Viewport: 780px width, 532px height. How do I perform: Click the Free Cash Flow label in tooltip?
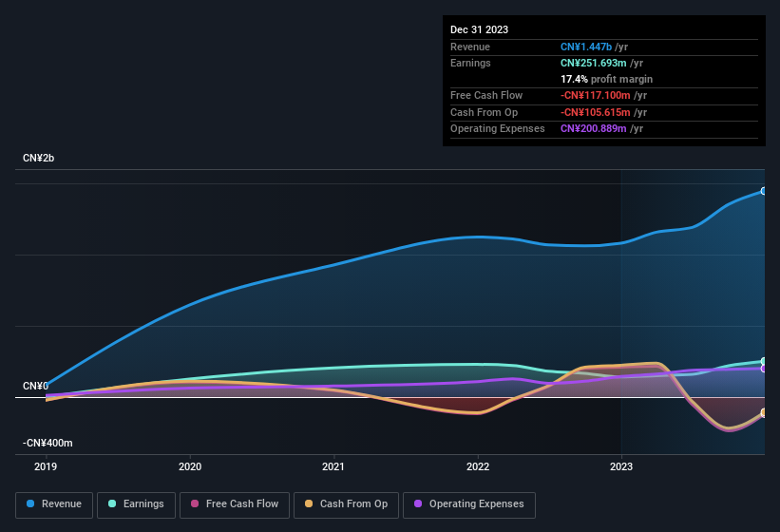pyautogui.click(x=486, y=95)
